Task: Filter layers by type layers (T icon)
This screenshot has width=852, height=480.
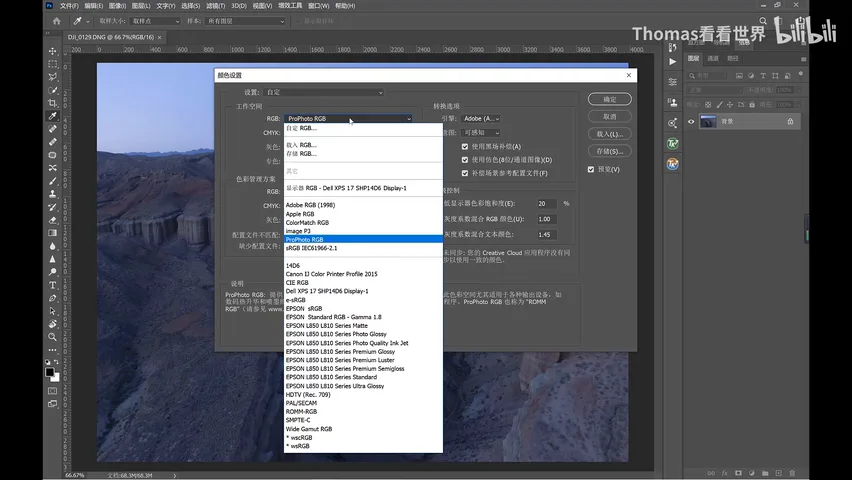Action: pyautogui.click(x=763, y=76)
